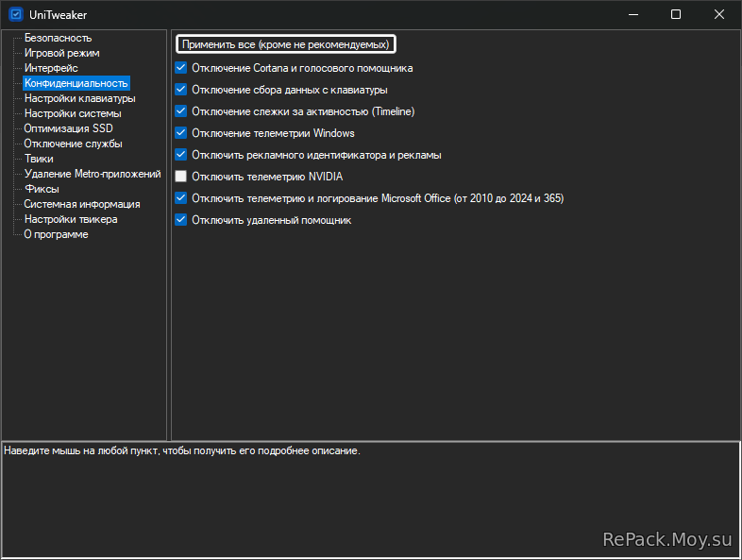Minimize the UniTweaker window
The height and width of the screenshot is (560, 742).
pyautogui.click(x=633, y=15)
